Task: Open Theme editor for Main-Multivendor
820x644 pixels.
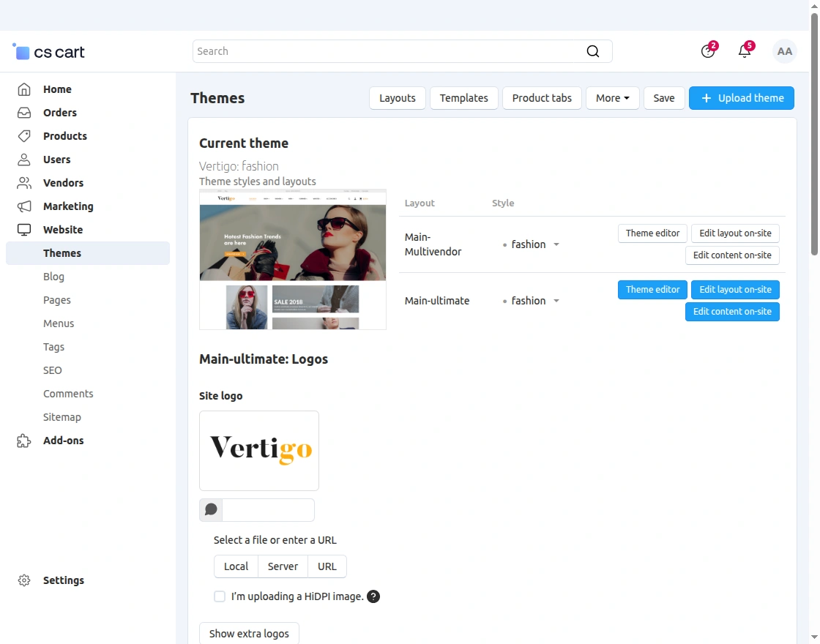Action: point(652,233)
